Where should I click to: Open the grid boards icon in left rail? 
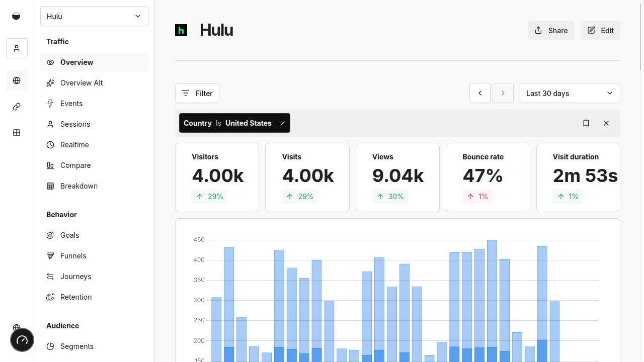coord(17,133)
